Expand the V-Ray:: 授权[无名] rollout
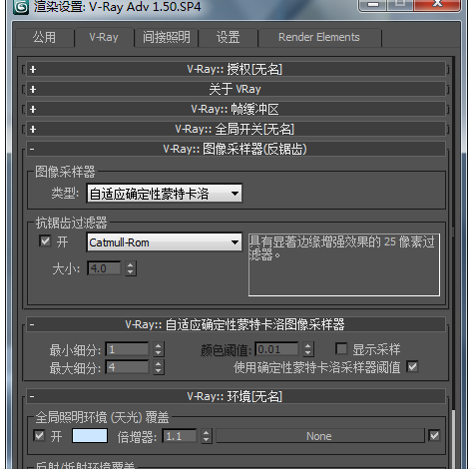This screenshot has width=476, height=469. pyautogui.click(x=236, y=69)
